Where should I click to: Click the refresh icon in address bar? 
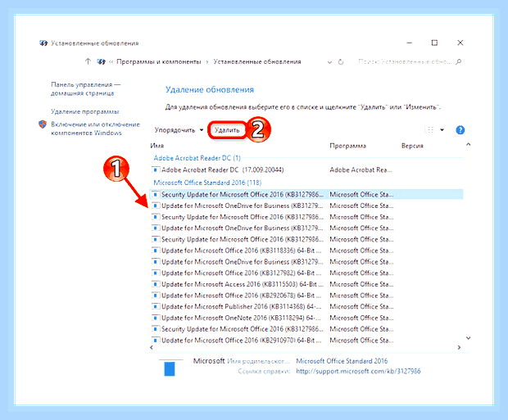341,62
